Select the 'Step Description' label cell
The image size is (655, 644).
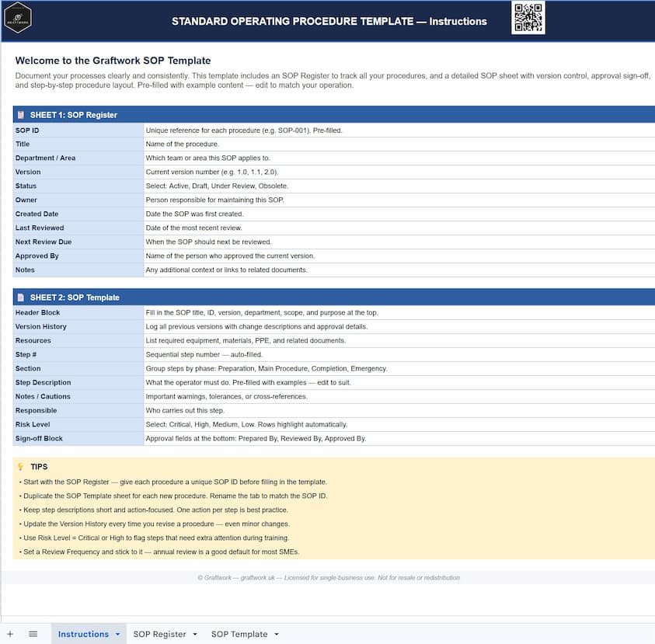(x=78, y=382)
